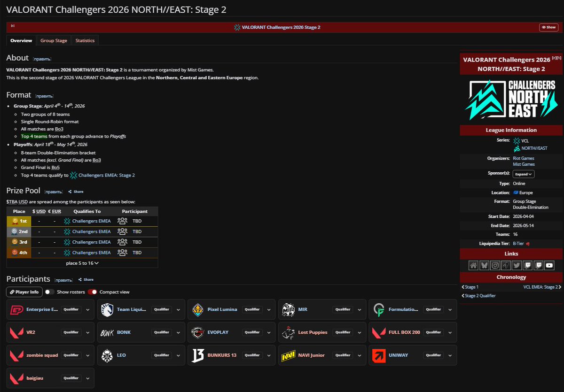
Task: Click the Pixel Lumina team logo
Action: click(x=197, y=309)
